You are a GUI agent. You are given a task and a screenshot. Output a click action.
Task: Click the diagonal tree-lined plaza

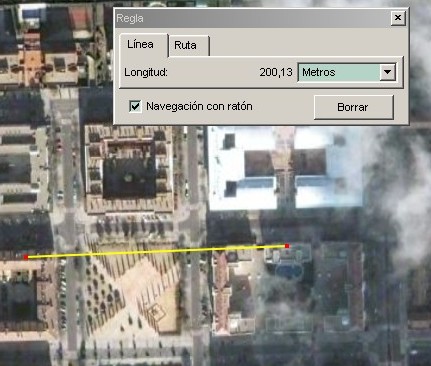133,287
